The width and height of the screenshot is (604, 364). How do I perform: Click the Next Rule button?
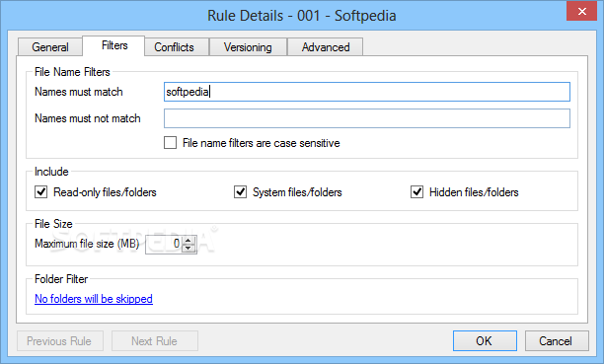point(155,341)
